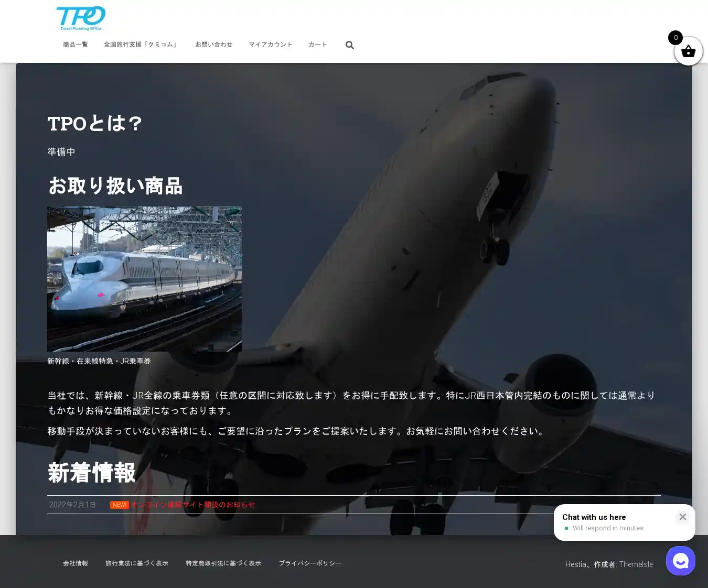Open マイアカウント from the top menu
Image resolution: width=708 pixels, height=588 pixels.
(271, 45)
